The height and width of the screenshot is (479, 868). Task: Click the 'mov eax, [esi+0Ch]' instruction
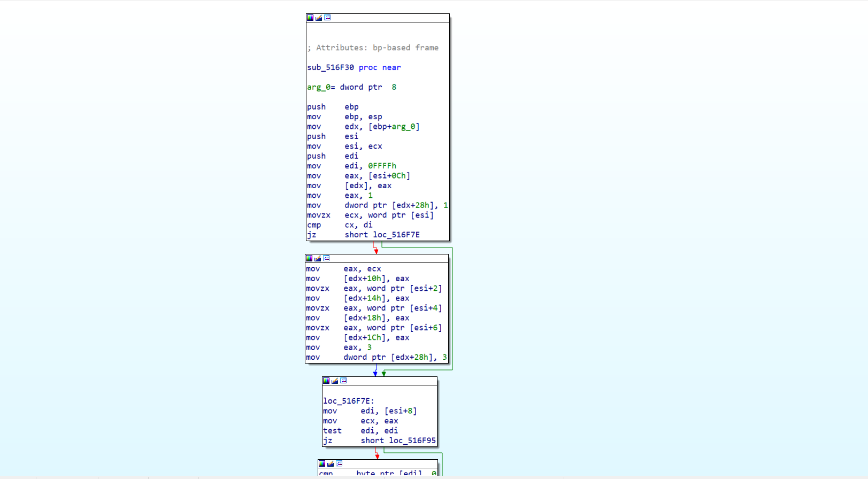coord(359,176)
